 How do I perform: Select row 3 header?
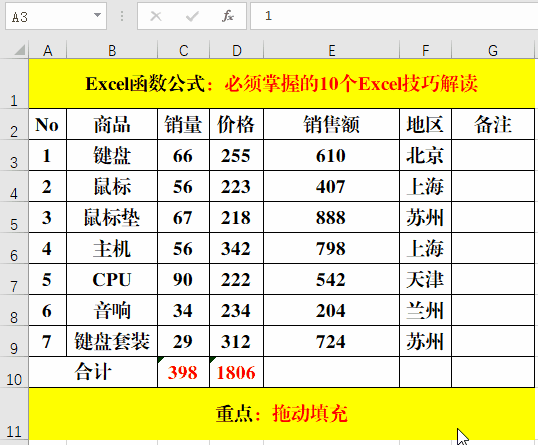tap(14, 155)
